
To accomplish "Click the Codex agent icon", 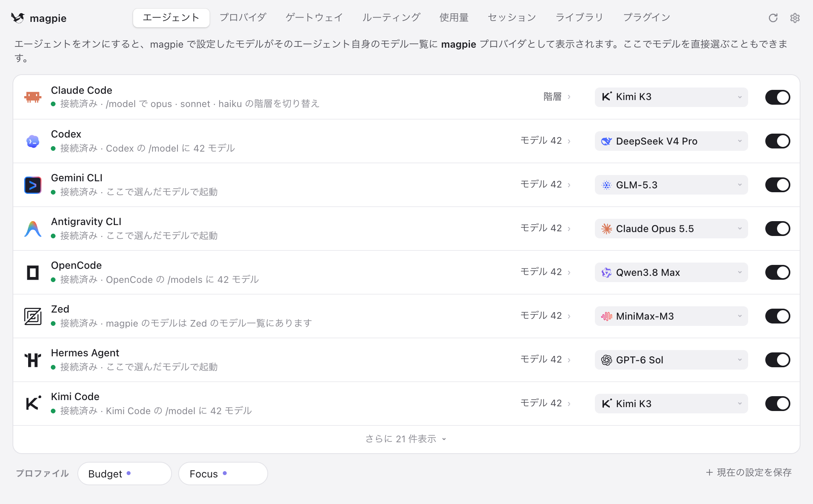I will pyautogui.click(x=33, y=141).
